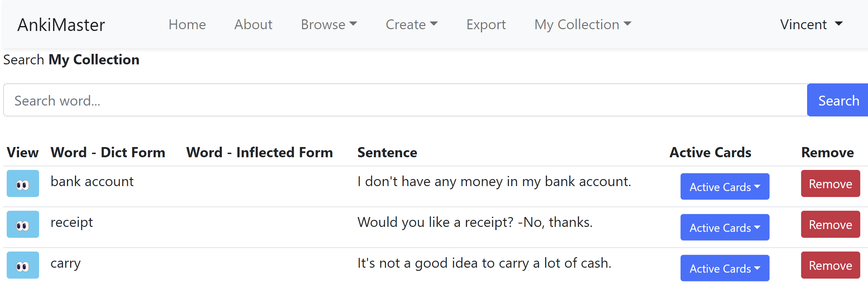Navigate to the Export page
The image size is (868, 286).
point(486,25)
